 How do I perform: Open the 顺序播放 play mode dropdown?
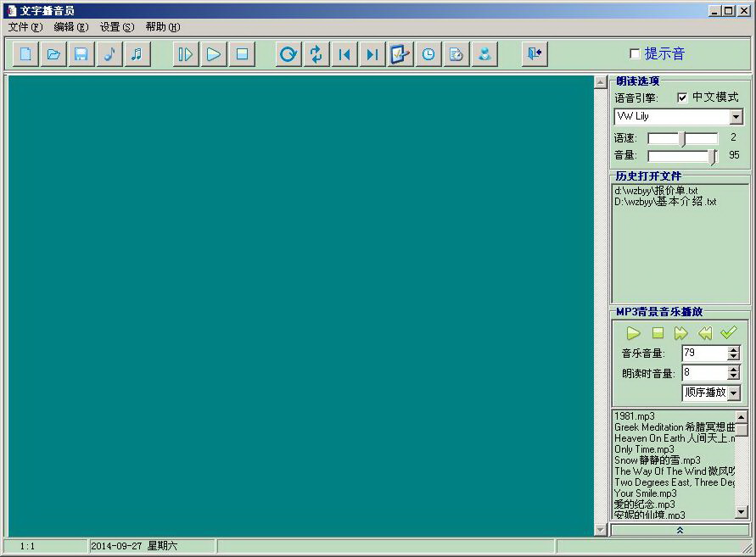click(734, 393)
